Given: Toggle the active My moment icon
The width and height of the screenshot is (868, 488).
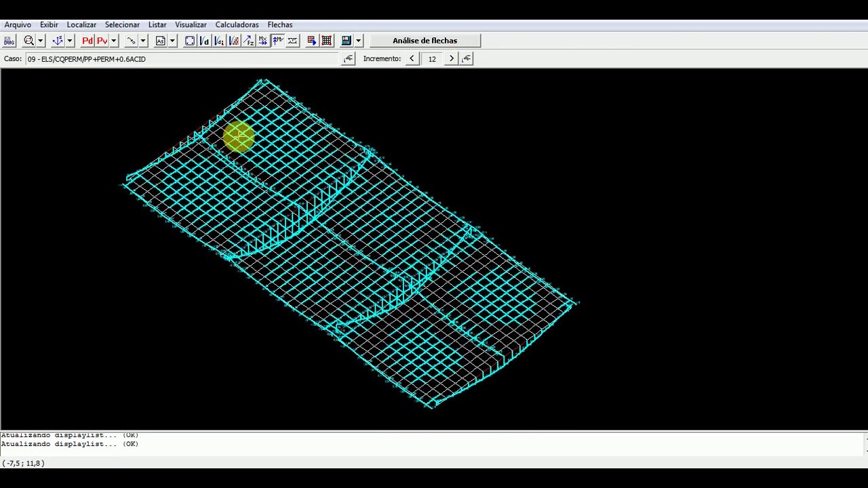Looking at the screenshot, I should click(278, 41).
